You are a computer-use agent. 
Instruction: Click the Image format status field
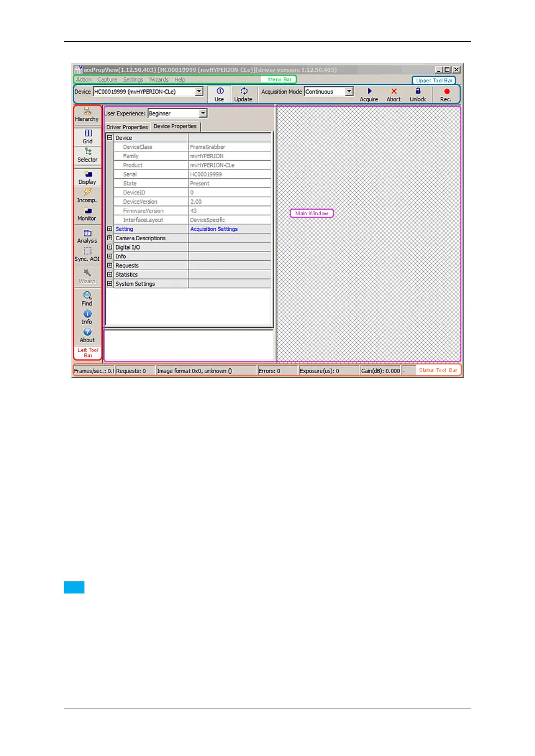[x=206, y=371]
